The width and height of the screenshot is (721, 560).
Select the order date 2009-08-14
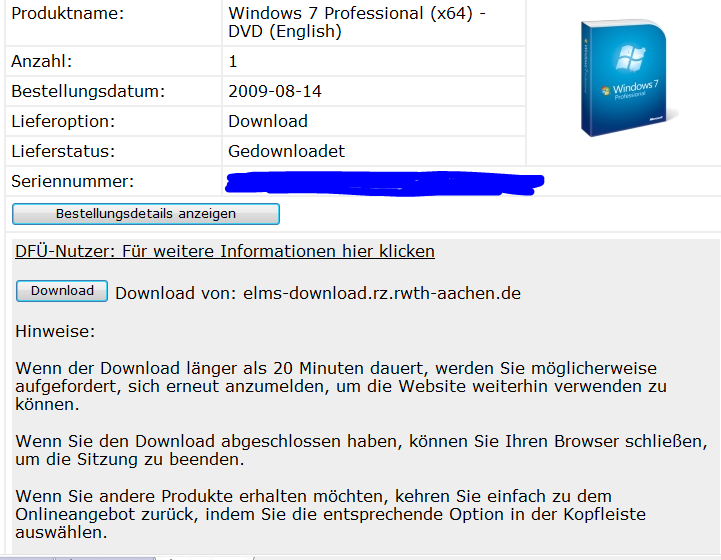tap(275, 92)
